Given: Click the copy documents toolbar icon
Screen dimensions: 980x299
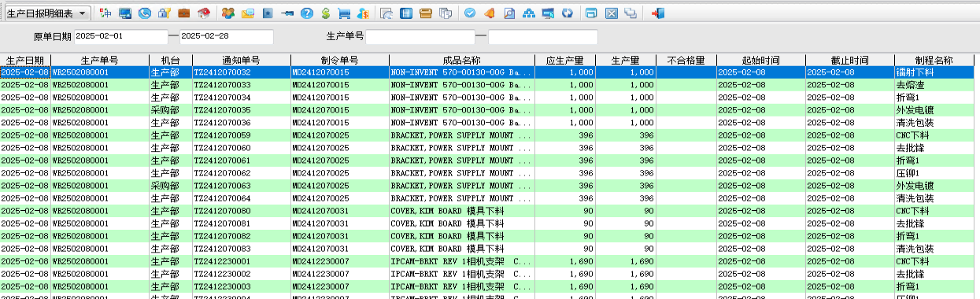Looking at the screenshot, I should (446, 13).
